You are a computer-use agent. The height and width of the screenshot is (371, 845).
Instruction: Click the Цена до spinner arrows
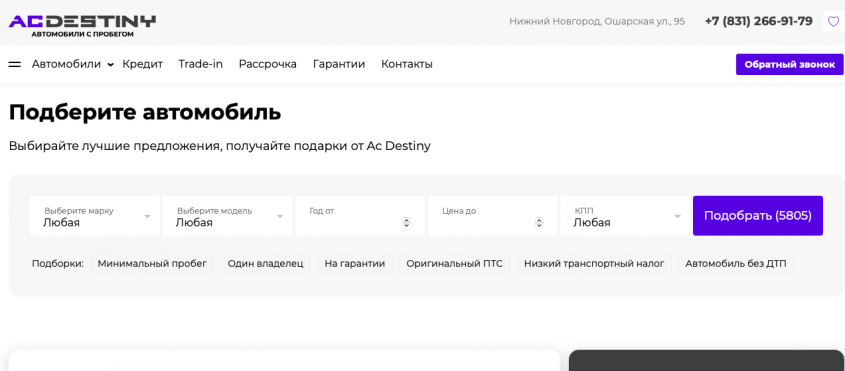coord(539,223)
